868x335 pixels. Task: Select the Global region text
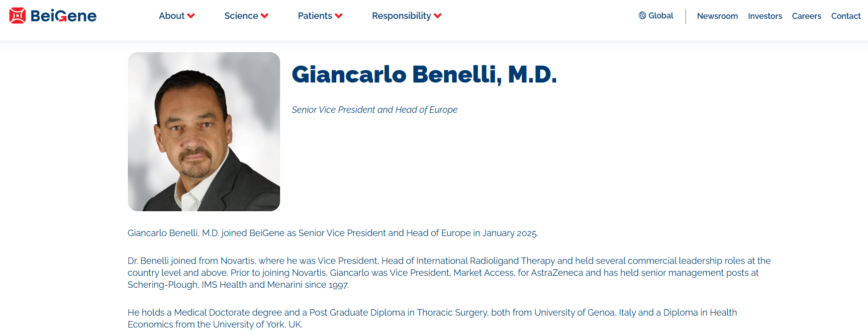point(661,15)
